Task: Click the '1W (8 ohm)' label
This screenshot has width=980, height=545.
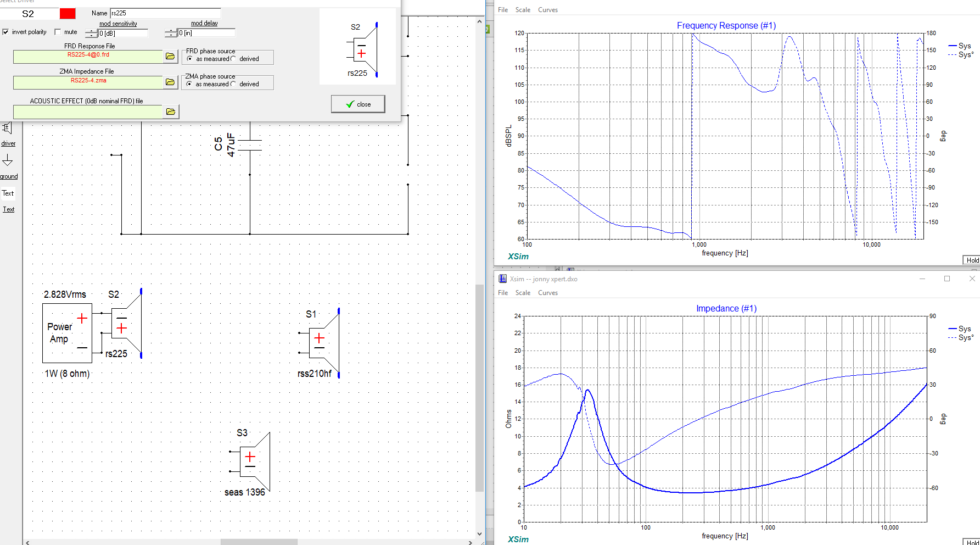Action: (67, 374)
